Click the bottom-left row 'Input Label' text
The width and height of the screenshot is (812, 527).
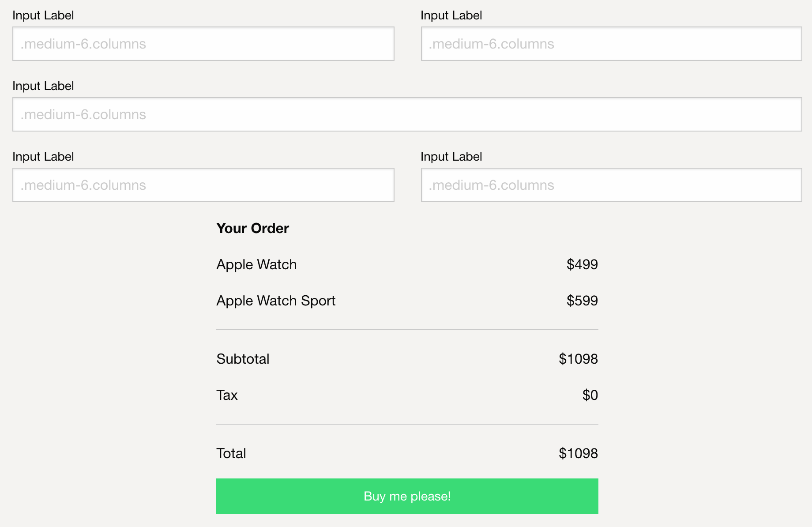43,157
